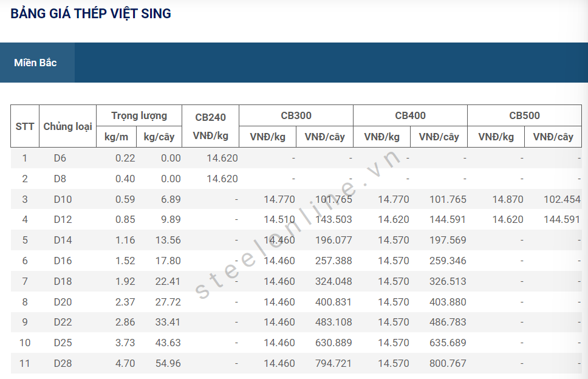Click the BẢNG GIÁ THÉP VIỆT SING heading
This screenshot has height=379, width=588.
coord(91,14)
